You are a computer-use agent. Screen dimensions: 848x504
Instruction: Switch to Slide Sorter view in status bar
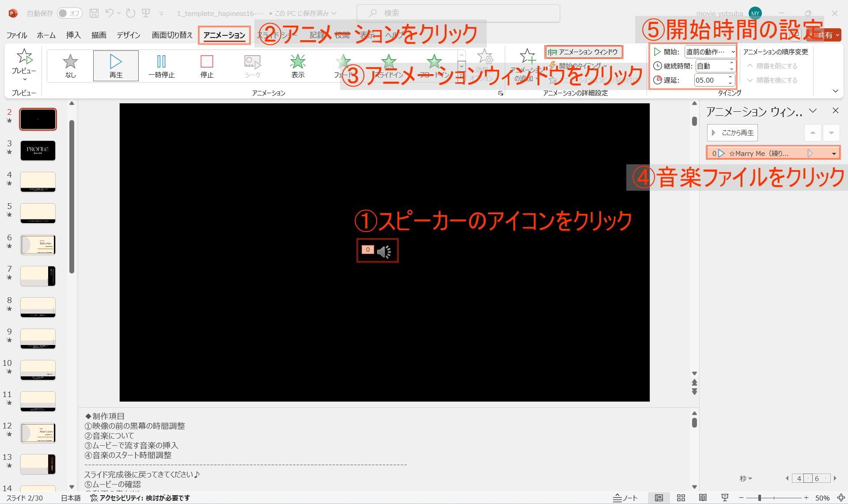tap(681, 498)
